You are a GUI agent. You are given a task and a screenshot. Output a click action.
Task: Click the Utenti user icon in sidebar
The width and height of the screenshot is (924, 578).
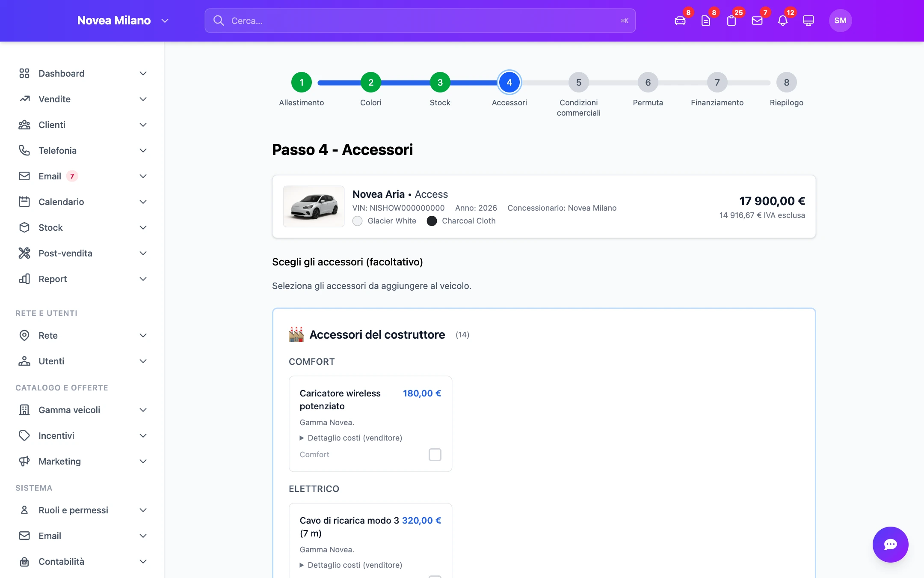tap(24, 361)
